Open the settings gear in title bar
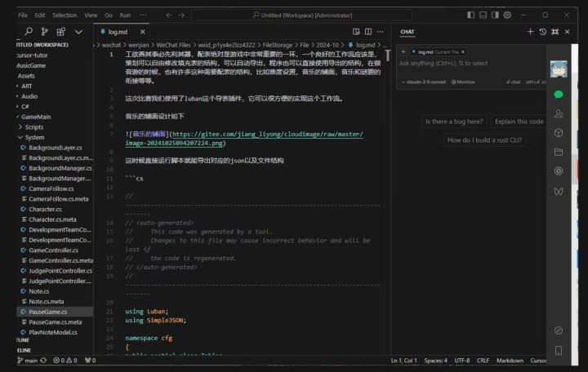The height and width of the screenshot is (372, 588). [x=507, y=15]
